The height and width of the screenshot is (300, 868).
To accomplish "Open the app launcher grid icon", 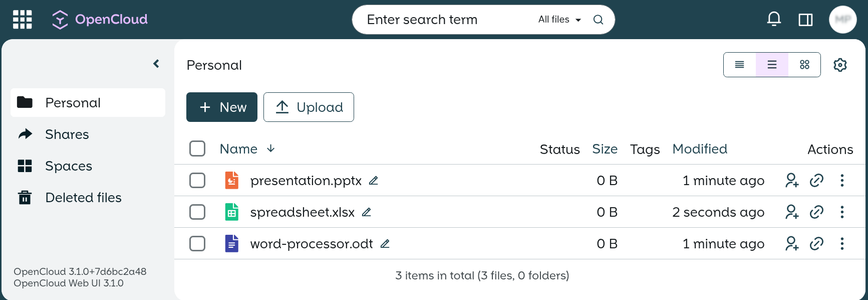I will point(22,19).
